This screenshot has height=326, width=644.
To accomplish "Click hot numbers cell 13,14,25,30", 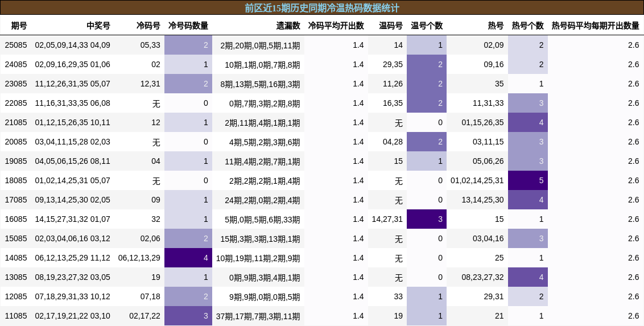I will 482,200.
